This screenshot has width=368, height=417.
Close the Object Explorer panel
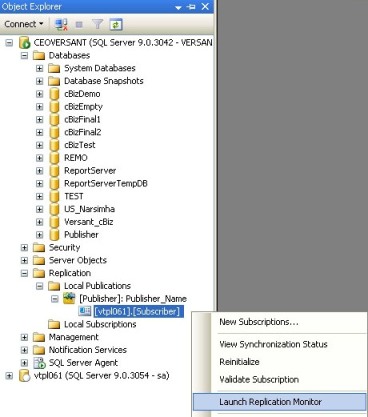coord(205,6)
